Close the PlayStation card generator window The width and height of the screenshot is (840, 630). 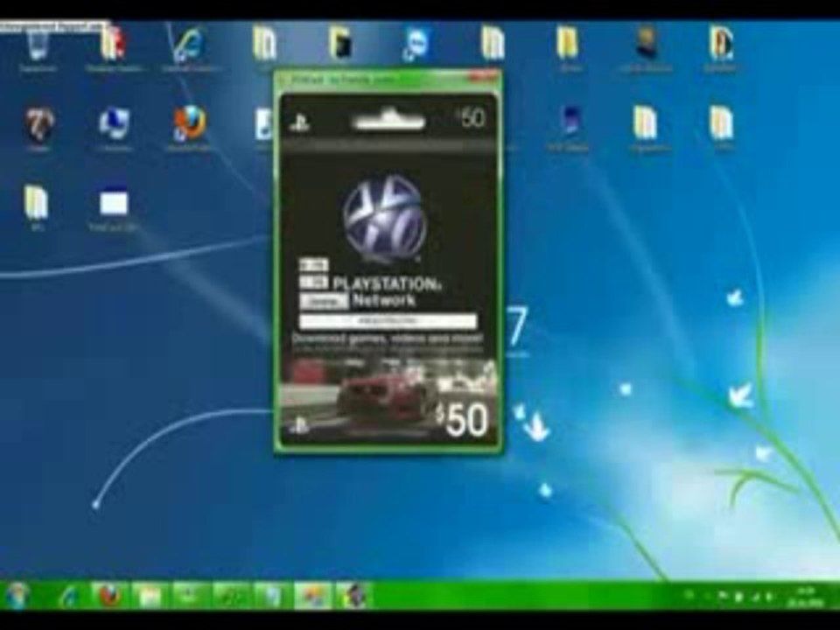[483, 79]
